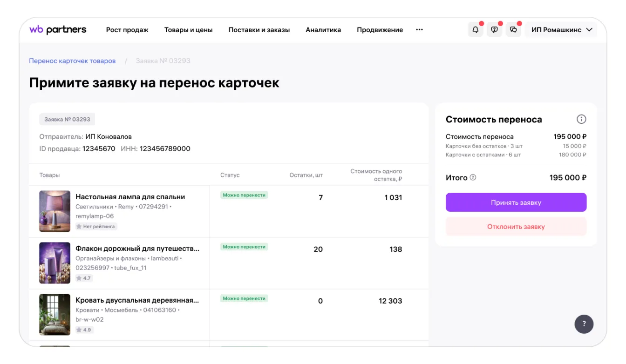Click the Настольная лампа product thumbnail

pos(55,211)
